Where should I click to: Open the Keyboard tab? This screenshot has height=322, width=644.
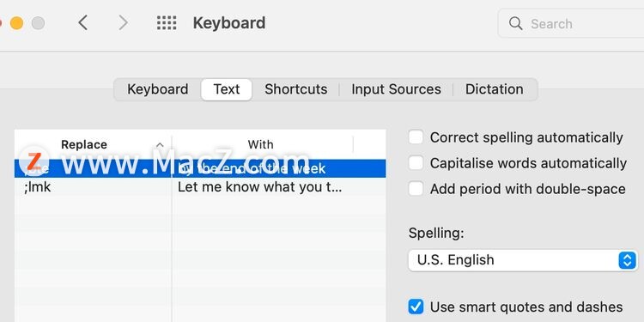(x=158, y=89)
